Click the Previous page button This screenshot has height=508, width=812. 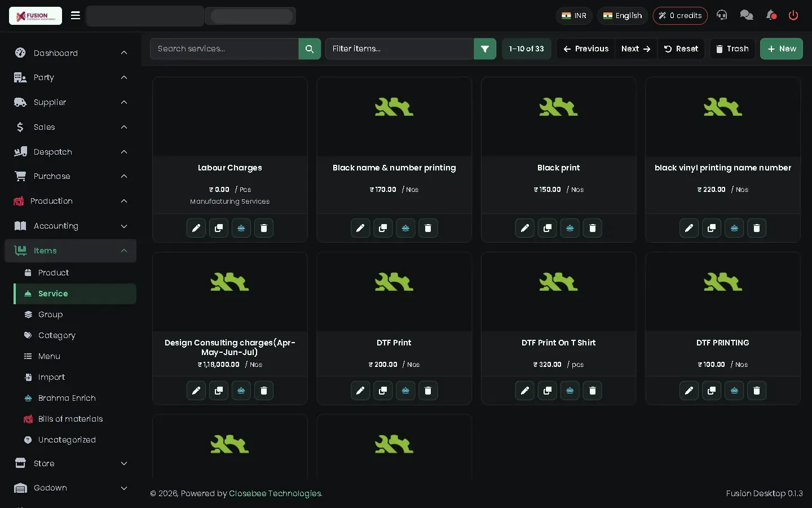(x=586, y=49)
